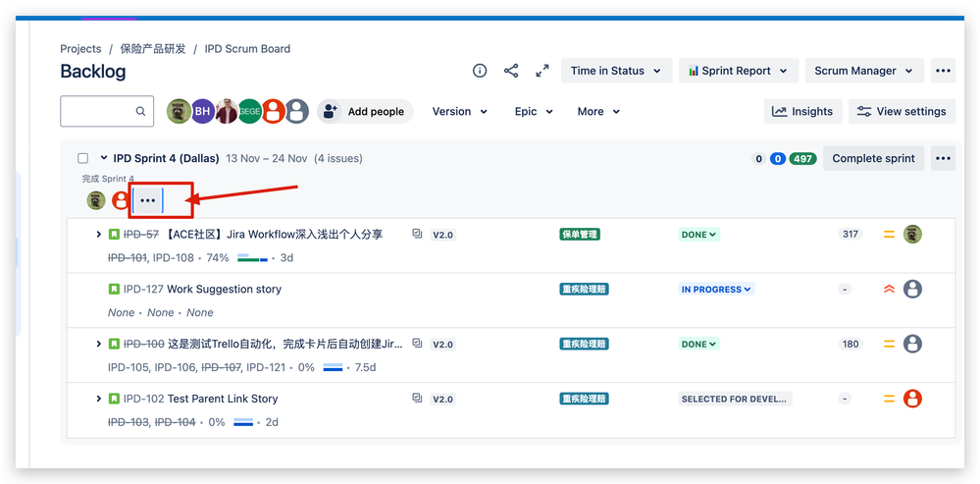The width and height of the screenshot is (980, 484).
Task: Click Add people button
Action: pos(365,111)
